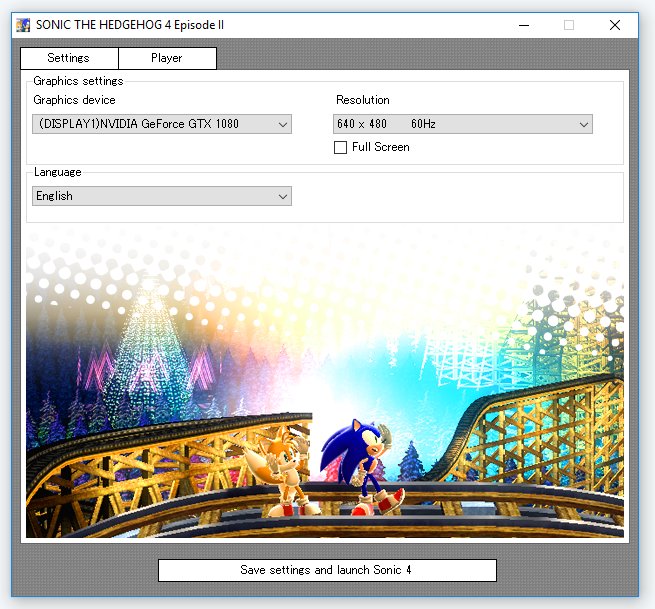This screenshot has width=655, height=609.
Task: Click the Graphics device label
Action: click(74, 100)
